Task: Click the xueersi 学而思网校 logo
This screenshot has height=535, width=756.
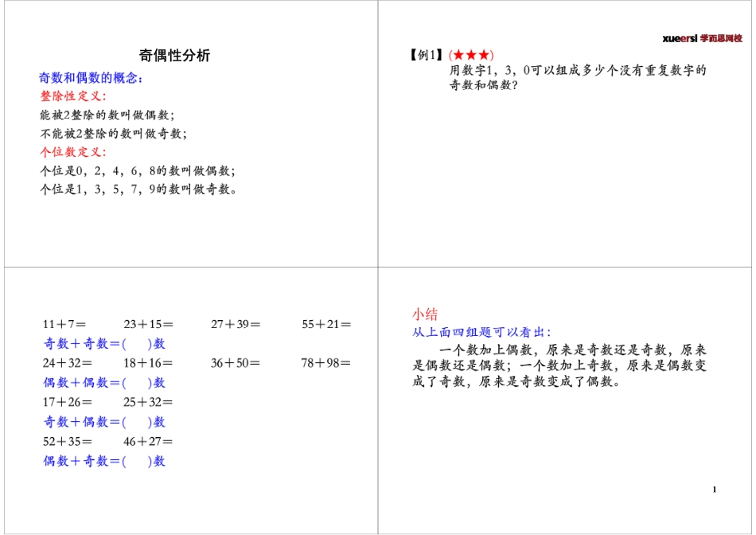Action: (703, 36)
